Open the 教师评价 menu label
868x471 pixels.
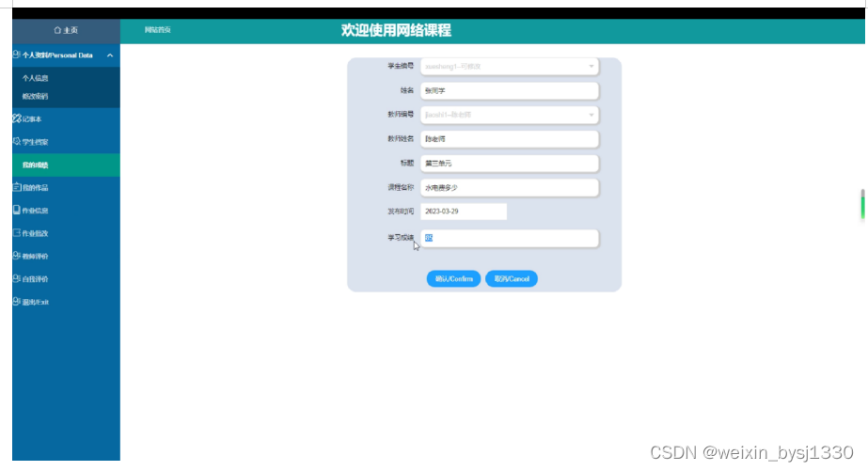[35, 257]
